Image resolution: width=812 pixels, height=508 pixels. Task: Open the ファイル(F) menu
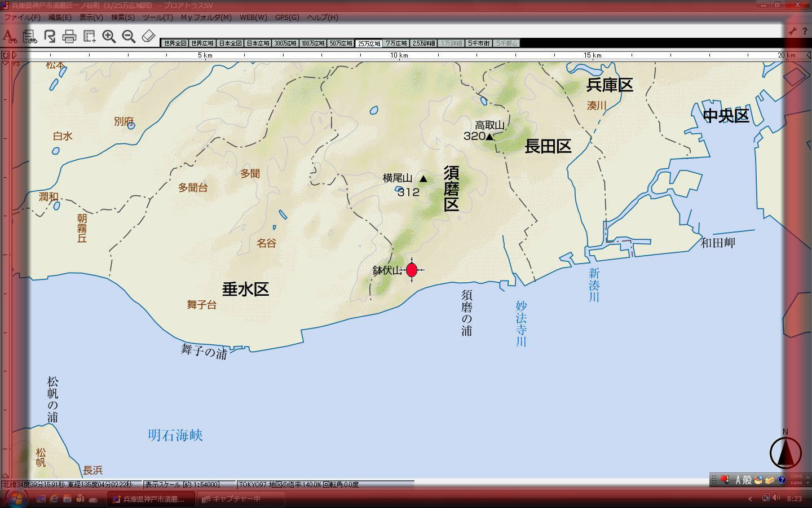coord(22,17)
